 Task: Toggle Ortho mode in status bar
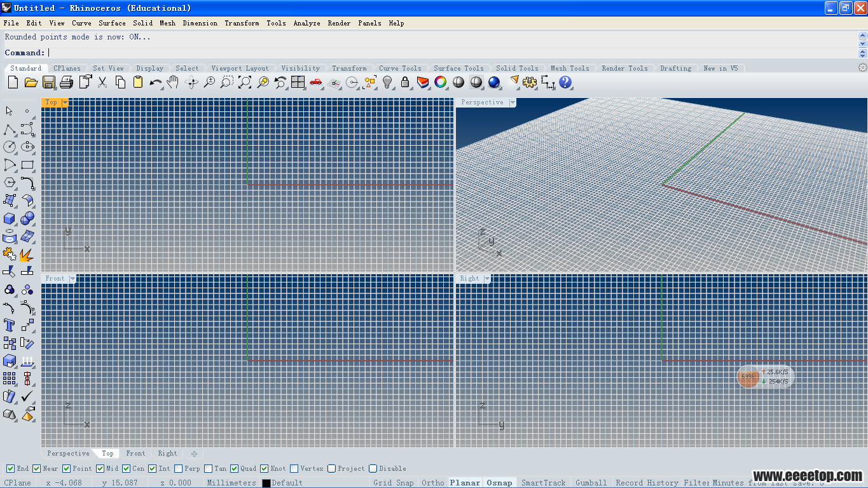pos(433,483)
